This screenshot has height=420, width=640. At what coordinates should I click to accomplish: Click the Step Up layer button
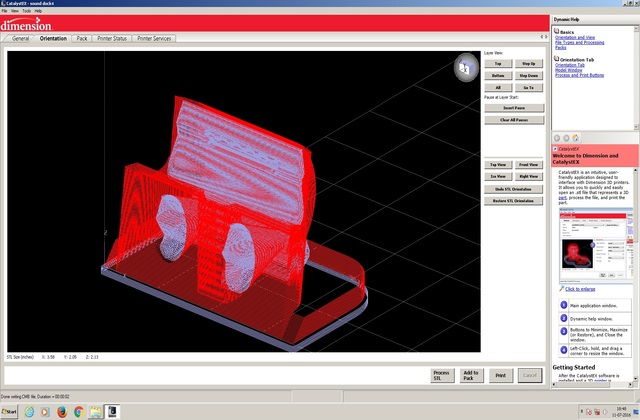click(x=529, y=64)
